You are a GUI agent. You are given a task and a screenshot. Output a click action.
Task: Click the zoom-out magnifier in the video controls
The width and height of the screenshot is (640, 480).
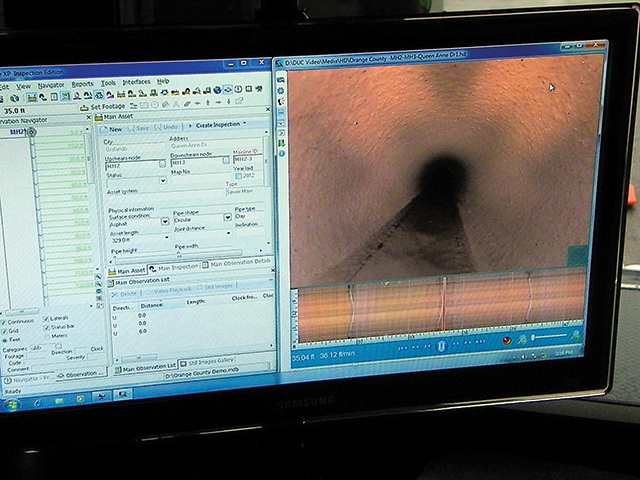click(522, 340)
